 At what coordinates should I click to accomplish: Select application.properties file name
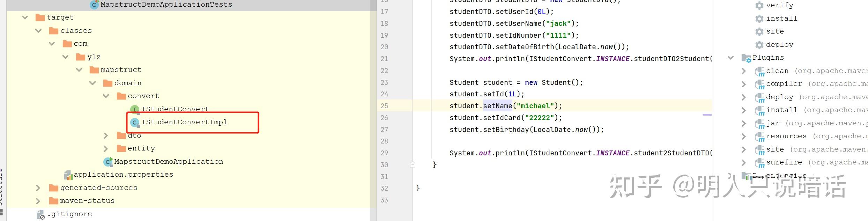coord(123,175)
